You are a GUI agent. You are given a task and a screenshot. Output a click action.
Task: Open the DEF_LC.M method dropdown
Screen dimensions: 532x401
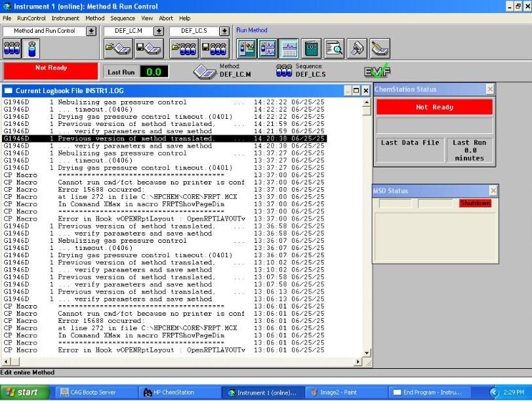(159, 31)
